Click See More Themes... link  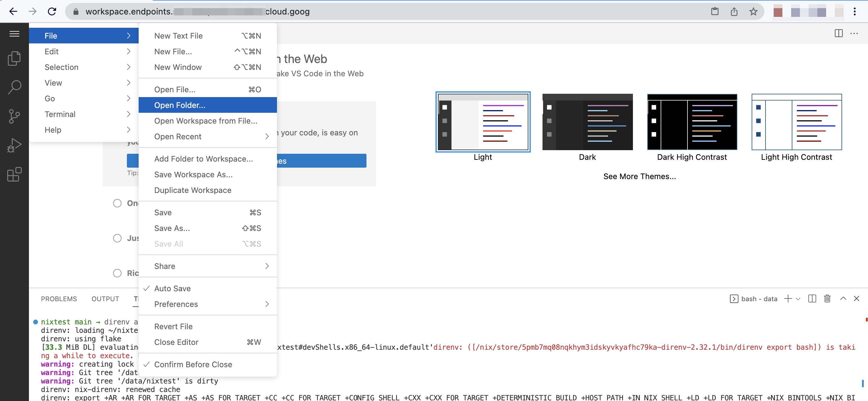point(639,176)
